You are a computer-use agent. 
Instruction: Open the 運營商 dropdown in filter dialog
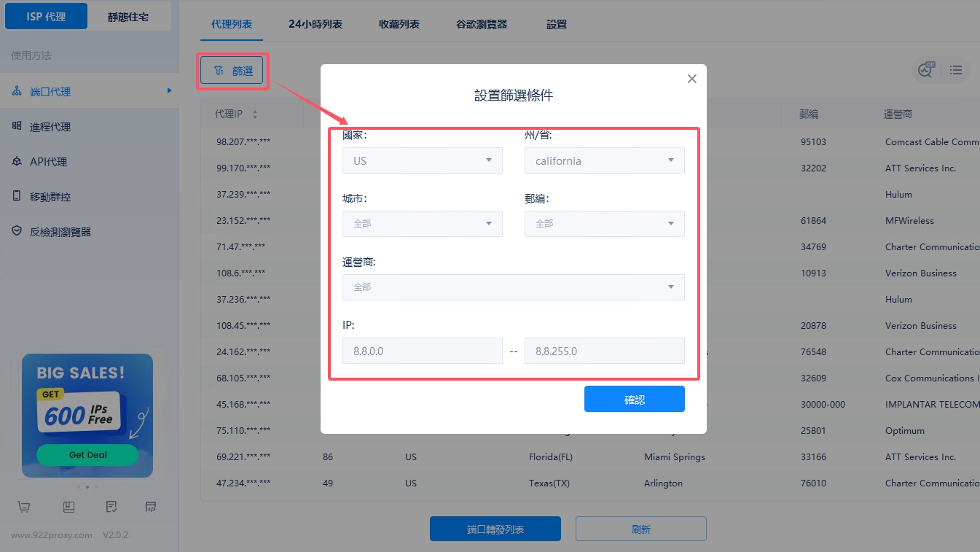pos(513,287)
